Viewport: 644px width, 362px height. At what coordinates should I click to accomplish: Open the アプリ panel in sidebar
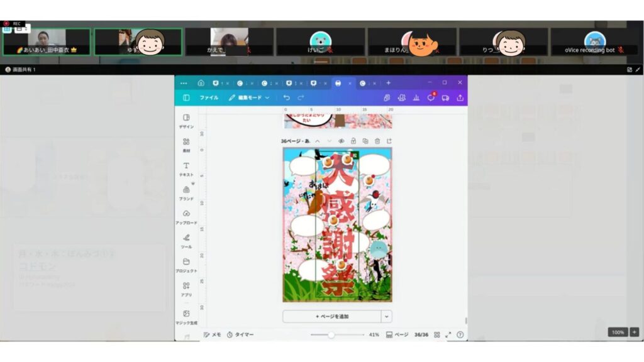pos(186,288)
